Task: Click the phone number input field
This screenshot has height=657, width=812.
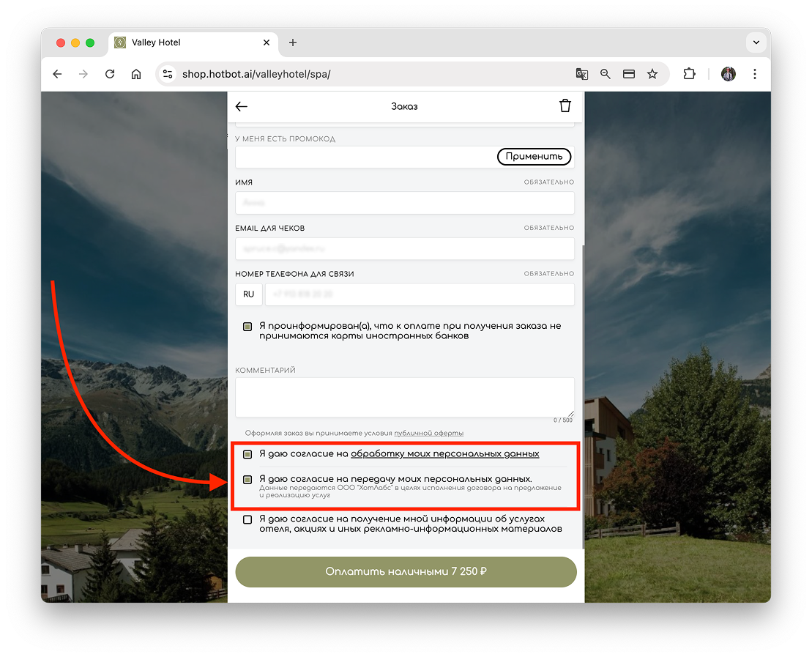Action: [x=420, y=294]
